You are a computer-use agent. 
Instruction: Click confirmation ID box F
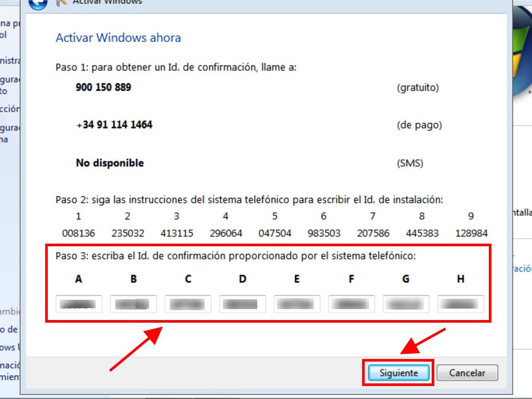click(352, 304)
